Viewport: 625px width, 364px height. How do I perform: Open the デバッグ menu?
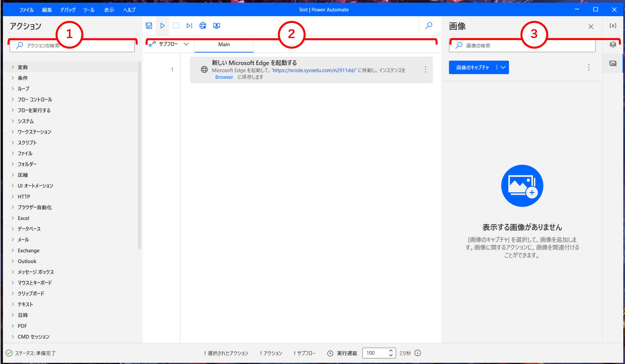(68, 10)
